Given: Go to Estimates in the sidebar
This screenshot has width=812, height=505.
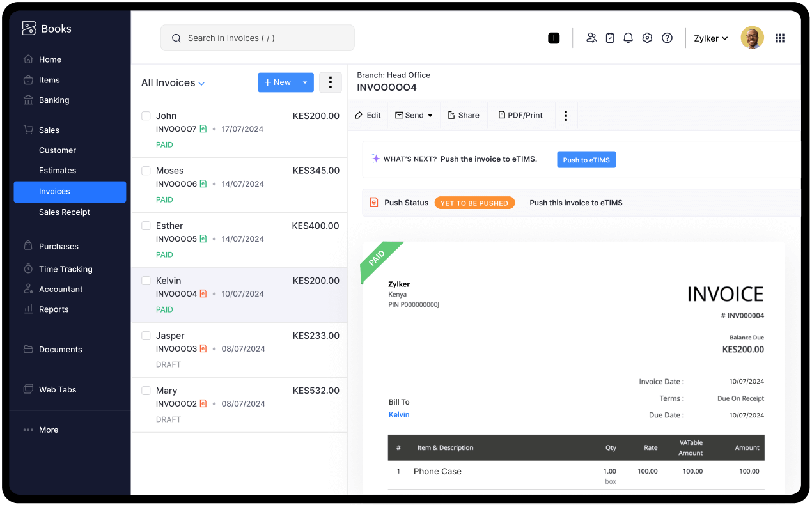Looking at the screenshot, I should 57,170.
